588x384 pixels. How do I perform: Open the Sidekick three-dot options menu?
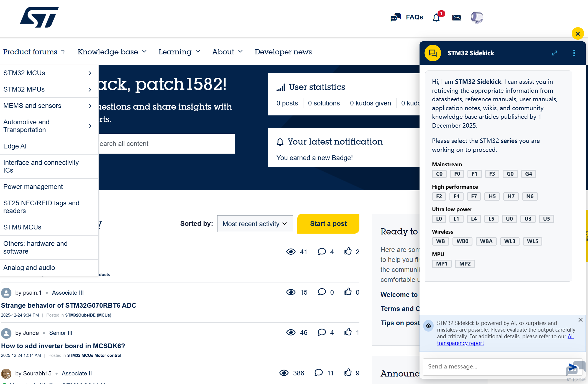pos(574,53)
